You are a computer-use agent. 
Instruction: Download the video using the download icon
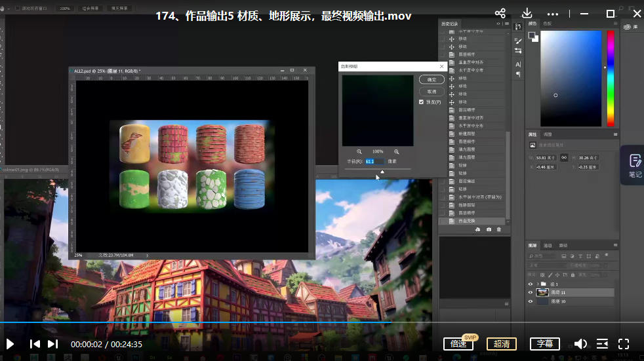click(x=527, y=14)
